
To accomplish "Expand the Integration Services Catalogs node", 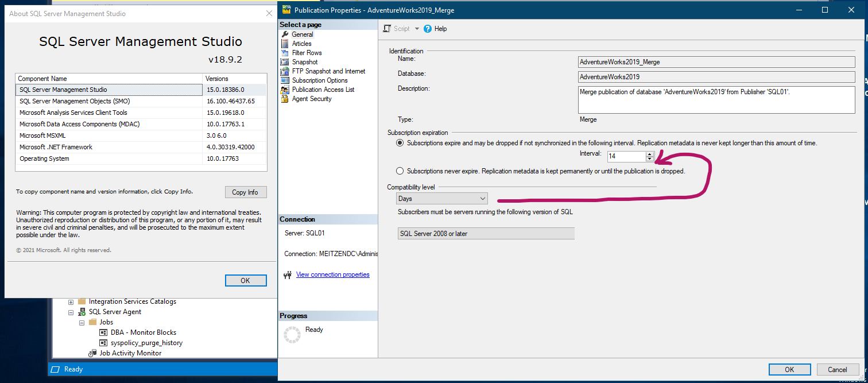I will [70, 301].
